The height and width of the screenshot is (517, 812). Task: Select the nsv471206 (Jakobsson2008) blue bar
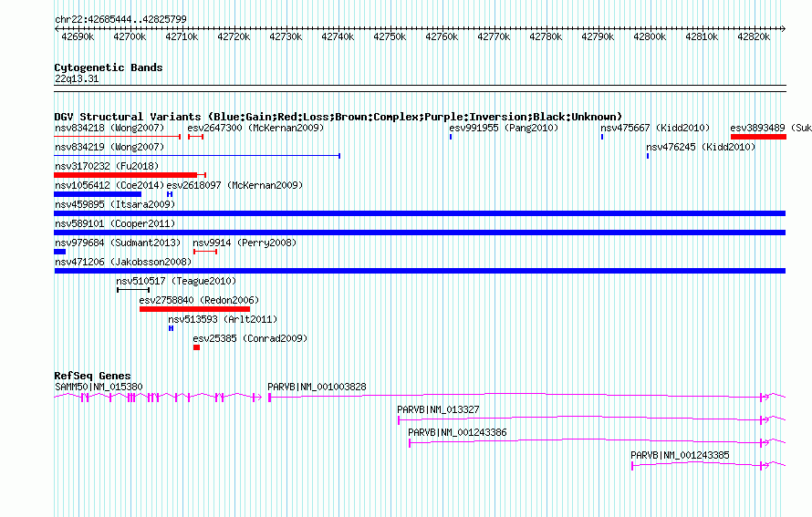tap(420, 271)
